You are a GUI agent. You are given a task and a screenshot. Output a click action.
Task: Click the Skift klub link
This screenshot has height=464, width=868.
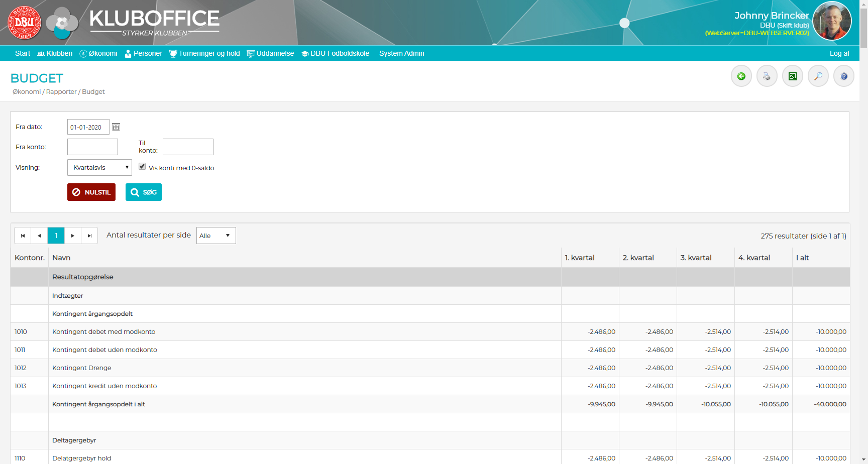793,25
